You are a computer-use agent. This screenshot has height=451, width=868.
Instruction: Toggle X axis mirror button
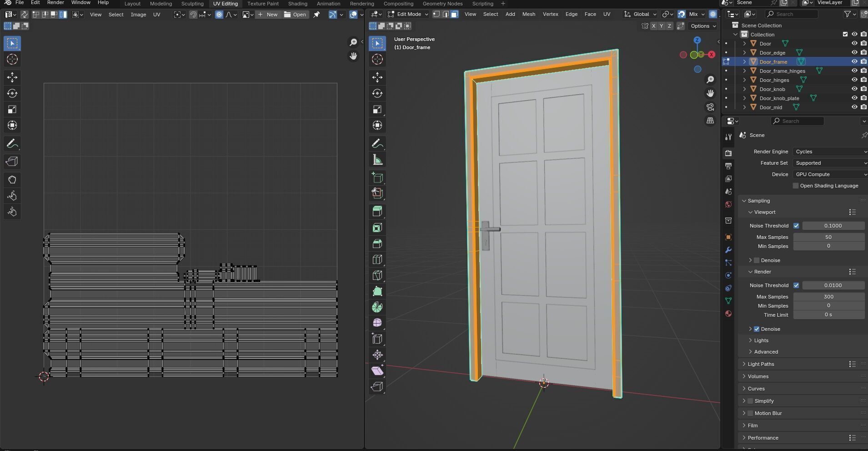click(653, 26)
